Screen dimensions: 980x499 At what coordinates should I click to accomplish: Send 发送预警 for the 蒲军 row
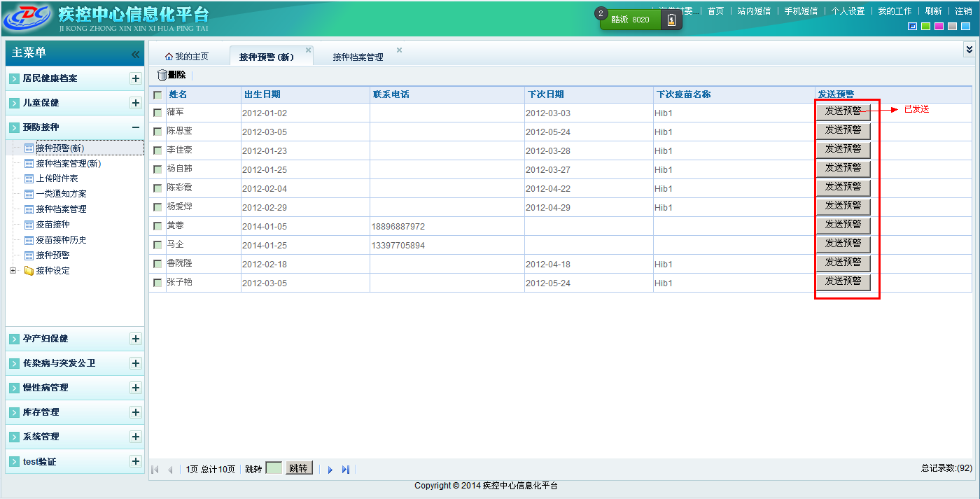843,111
